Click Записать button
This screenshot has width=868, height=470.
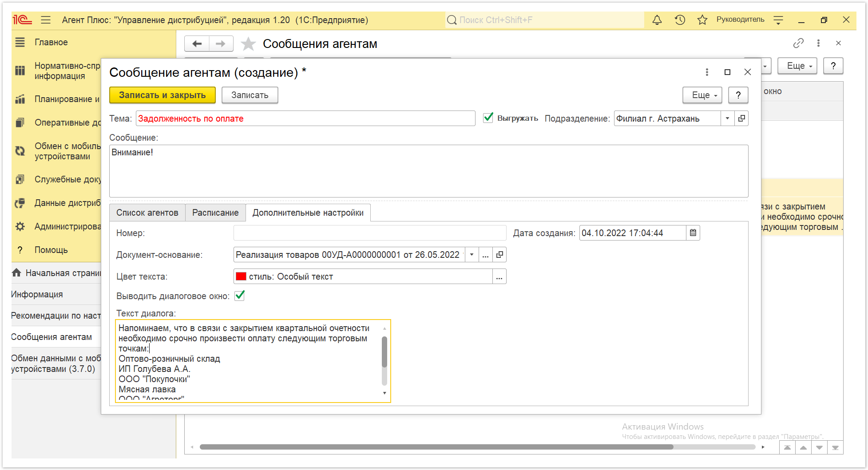coord(250,95)
